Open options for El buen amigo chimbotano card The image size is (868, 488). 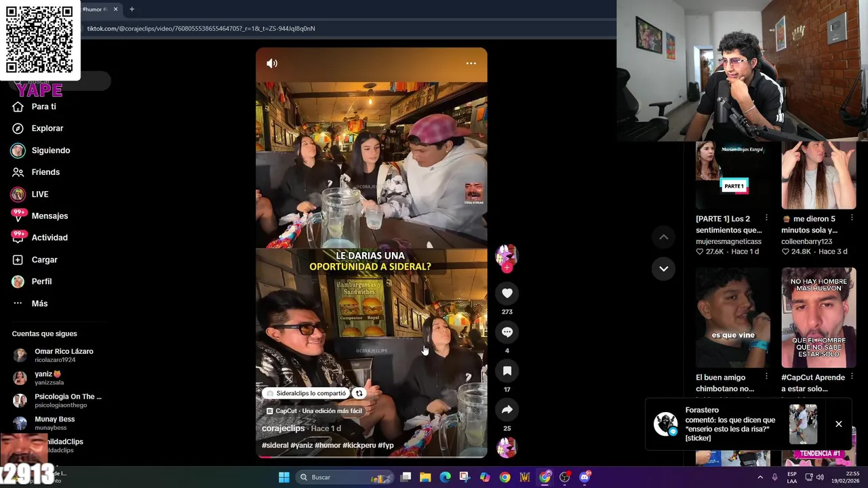766,377
